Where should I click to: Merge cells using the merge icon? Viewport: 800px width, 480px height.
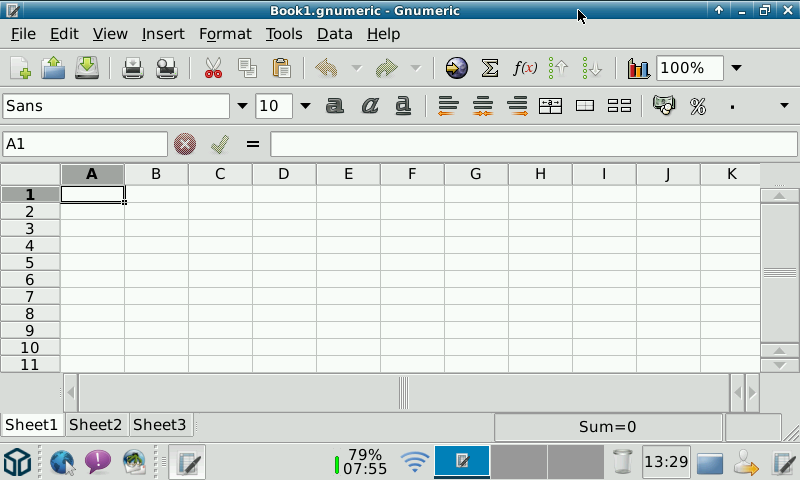(585, 106)
